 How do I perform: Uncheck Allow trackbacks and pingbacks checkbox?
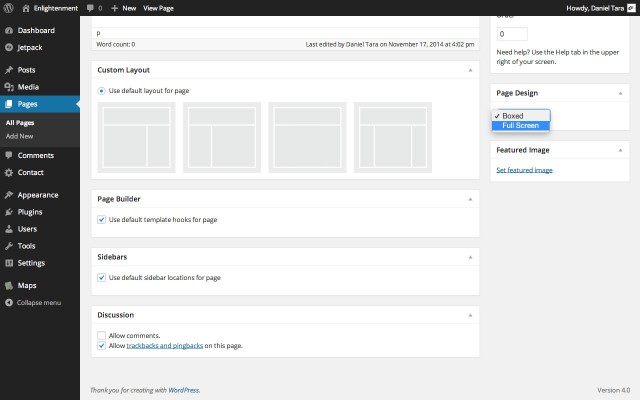pyautogui.click(x=101, y=346)
